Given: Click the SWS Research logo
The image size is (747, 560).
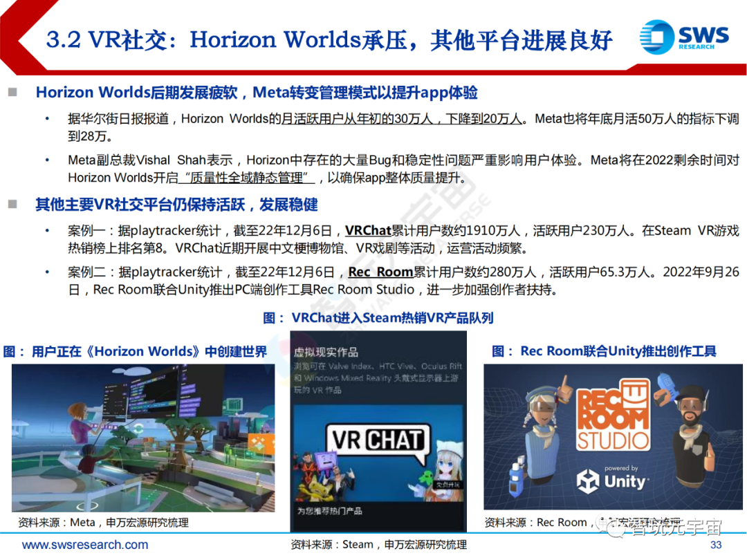Looking at the screenshot, I should coord(684,37).
